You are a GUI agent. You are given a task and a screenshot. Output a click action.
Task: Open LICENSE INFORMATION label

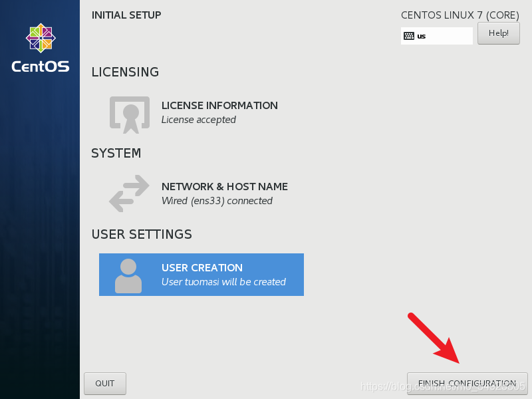coord(219,106)
